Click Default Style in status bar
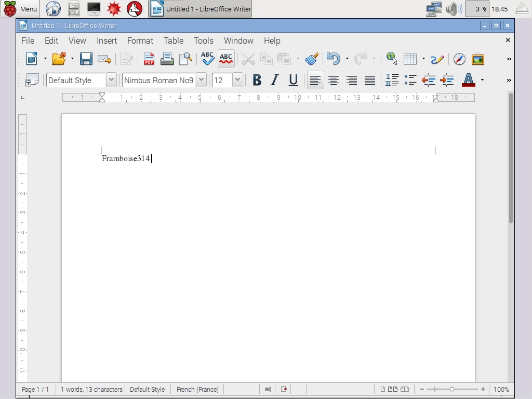 coord(147,389)
